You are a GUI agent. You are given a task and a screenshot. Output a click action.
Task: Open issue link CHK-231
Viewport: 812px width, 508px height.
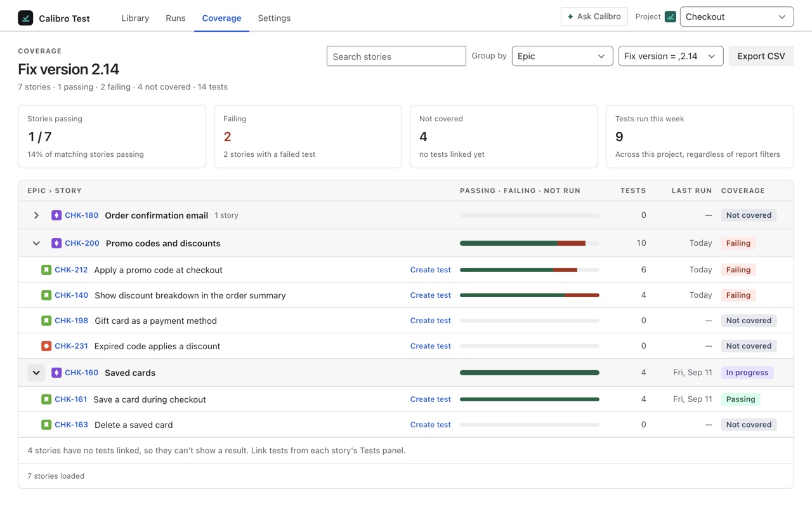point(71,346)
